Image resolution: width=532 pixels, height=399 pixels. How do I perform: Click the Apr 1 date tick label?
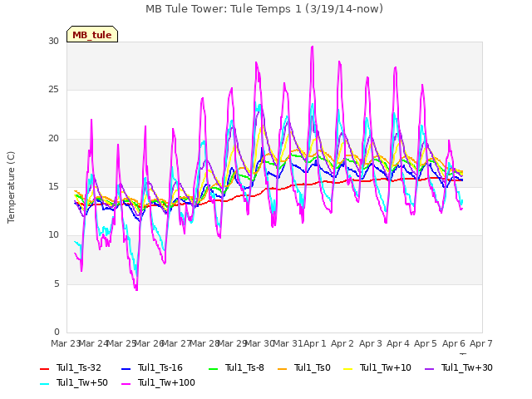tap(314, 343)
